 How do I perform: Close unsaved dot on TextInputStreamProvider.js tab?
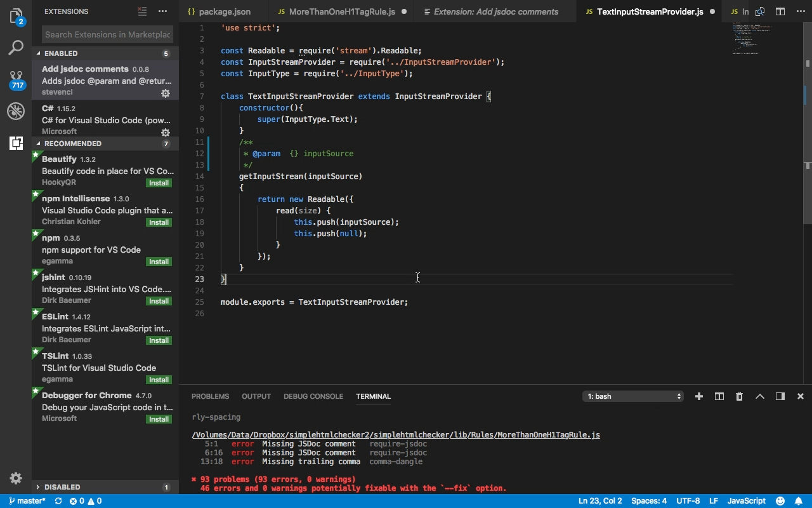(712, 11)
